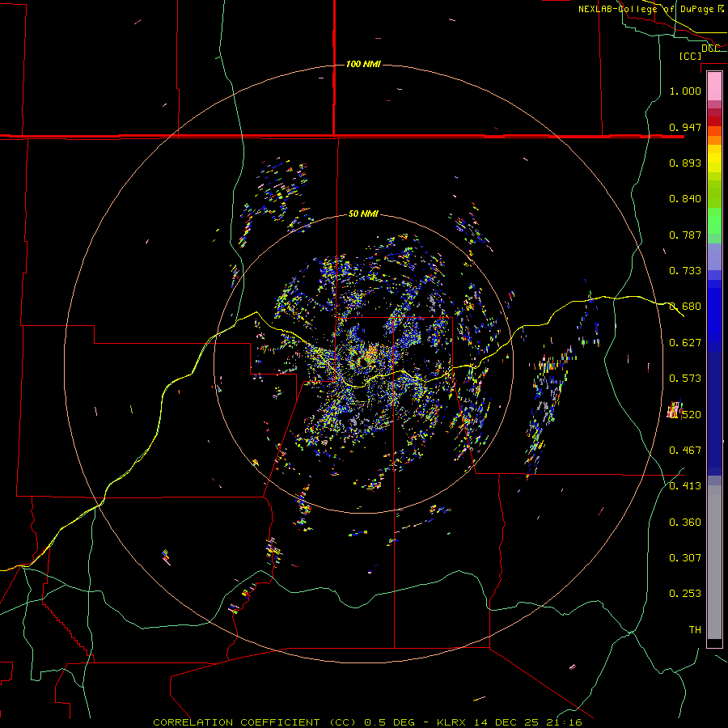Select the 0.787 scale value
728x728 pixels.
coord(685,235)
